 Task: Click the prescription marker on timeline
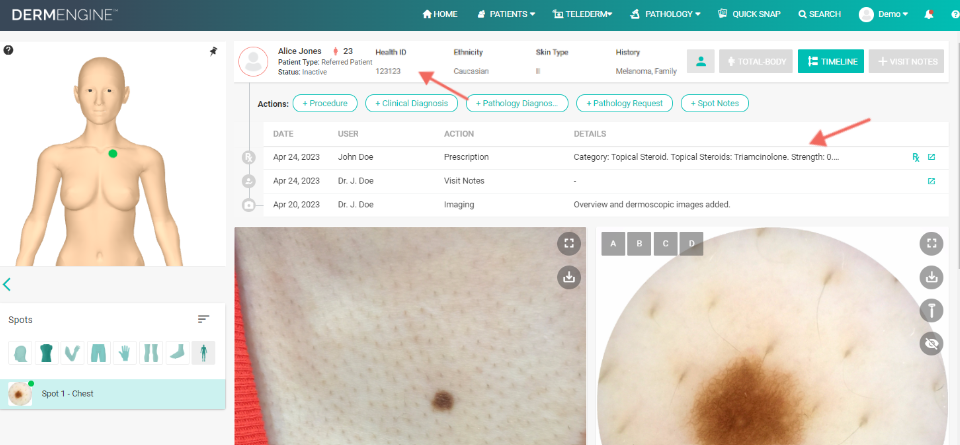[249, 158]
